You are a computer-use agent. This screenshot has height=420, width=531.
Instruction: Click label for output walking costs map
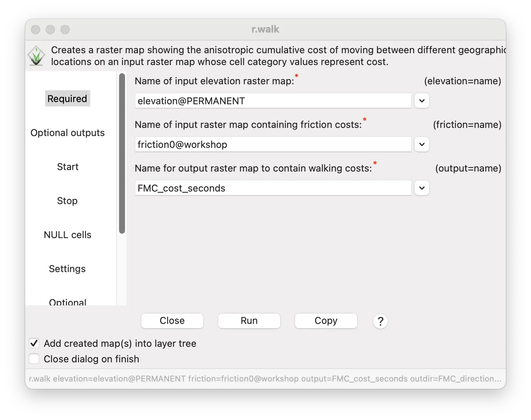point(253,168)
